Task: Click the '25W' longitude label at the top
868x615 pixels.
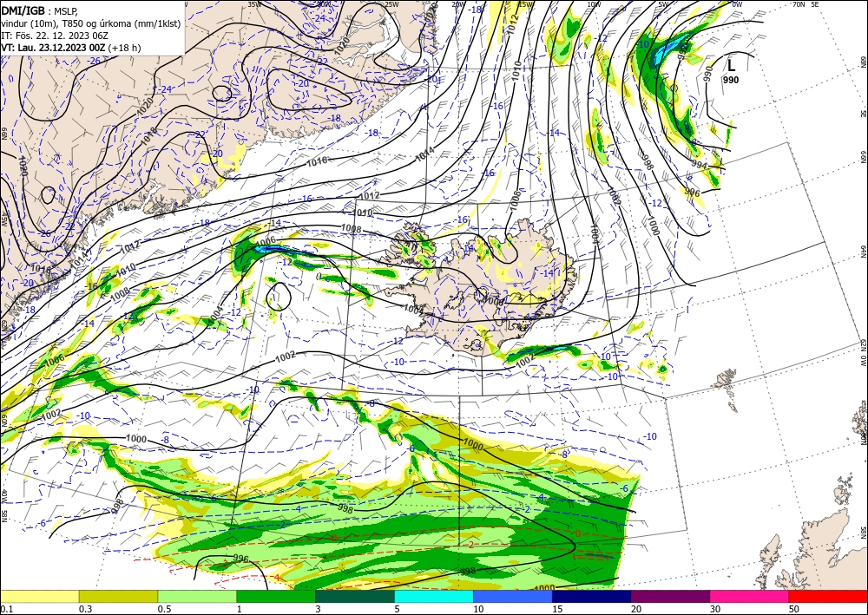Action: 391,4
